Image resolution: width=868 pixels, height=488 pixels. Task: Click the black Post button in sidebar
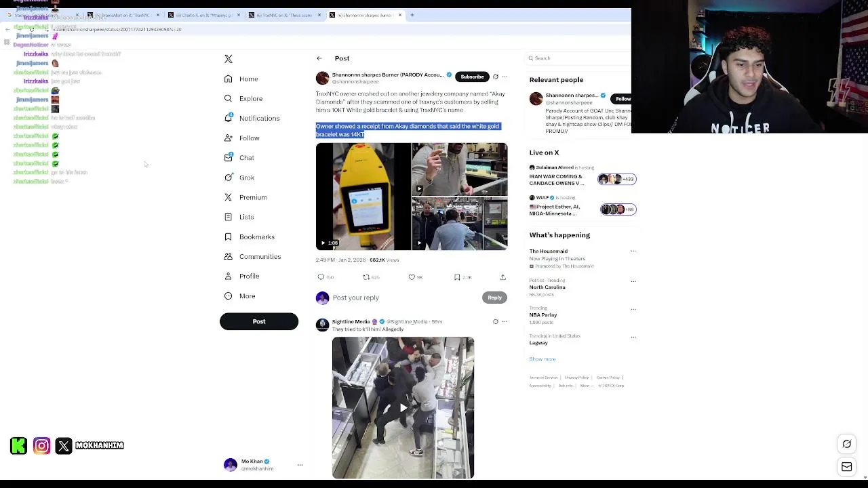[x=259, y=321]
